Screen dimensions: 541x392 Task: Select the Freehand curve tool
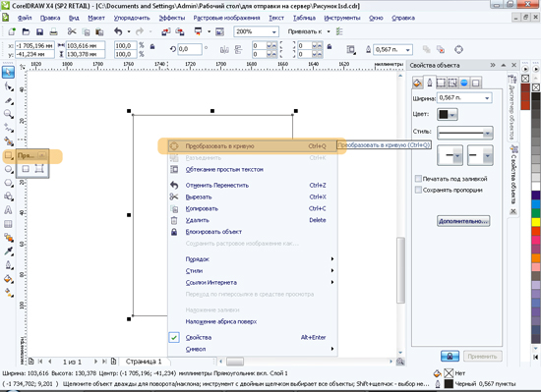pos(9,128)
